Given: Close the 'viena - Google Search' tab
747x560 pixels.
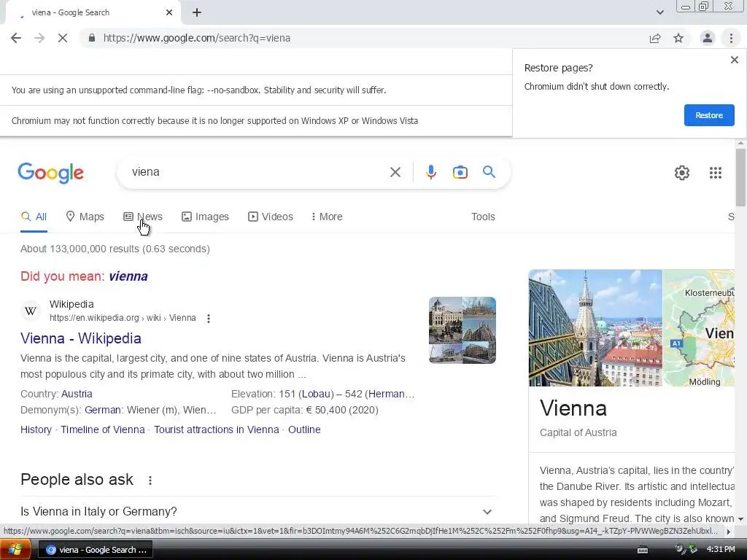Looking at the screenshot, I should 169,12.
